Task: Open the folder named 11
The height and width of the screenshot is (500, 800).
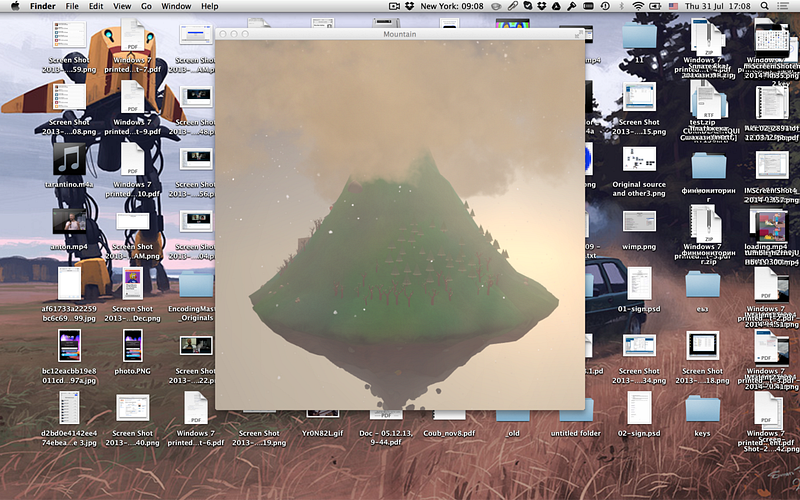Action: 639,35
